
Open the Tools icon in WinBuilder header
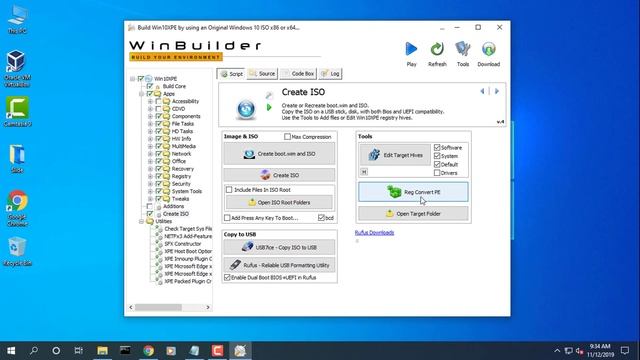[463, 49]
